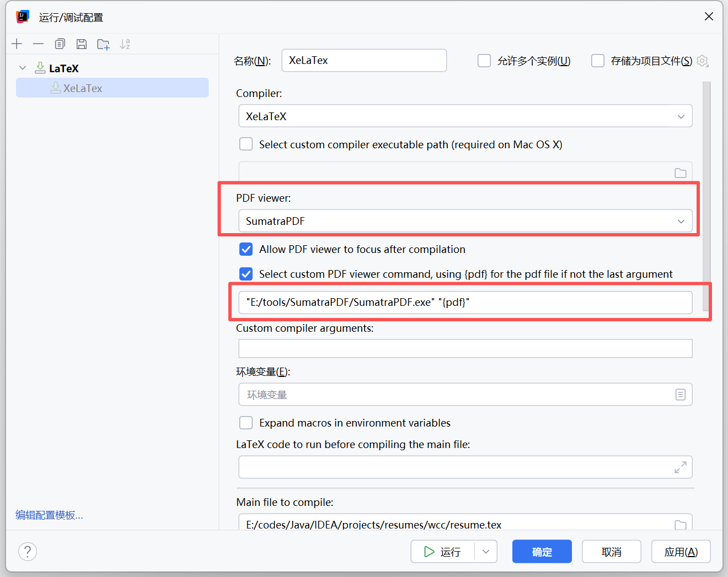Viewport: 728px width, 577px height.
Task: Expand the LaTeX code field
Action: coord(680,467)
